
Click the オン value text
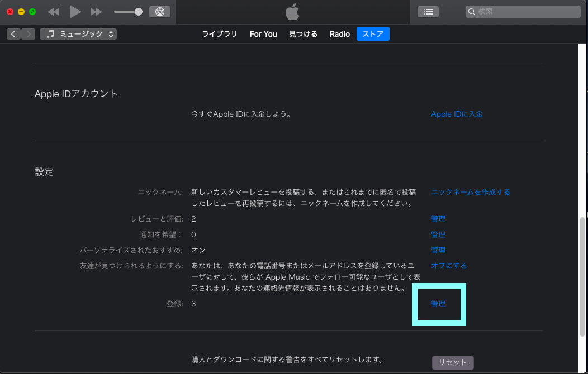tap(198, 250)
